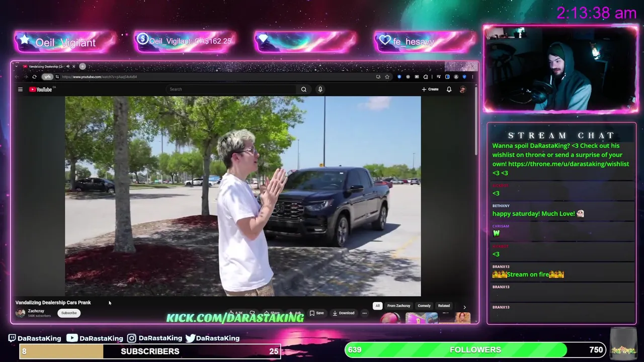Click the CHRISAM username in chat
644x362 pixels.
click(501, 226)
